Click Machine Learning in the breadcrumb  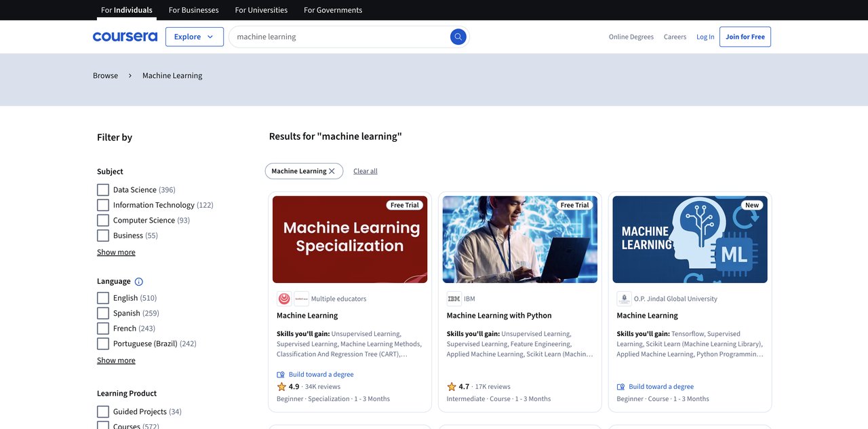(x=172, y=76)
